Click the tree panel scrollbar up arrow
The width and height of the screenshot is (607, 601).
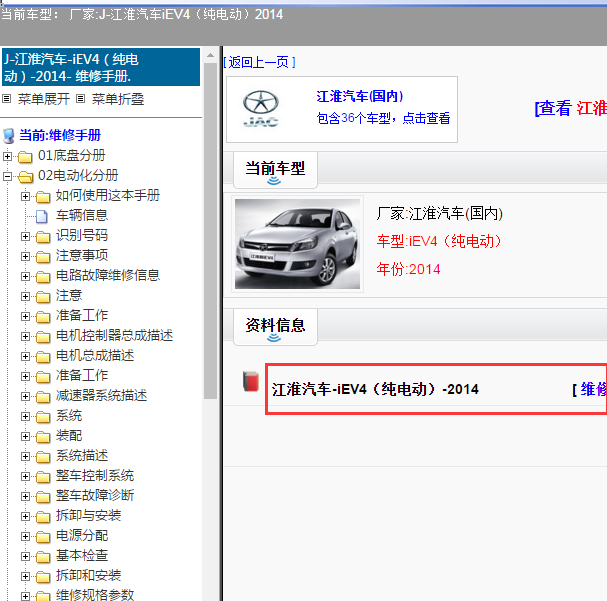click(210, 55)
